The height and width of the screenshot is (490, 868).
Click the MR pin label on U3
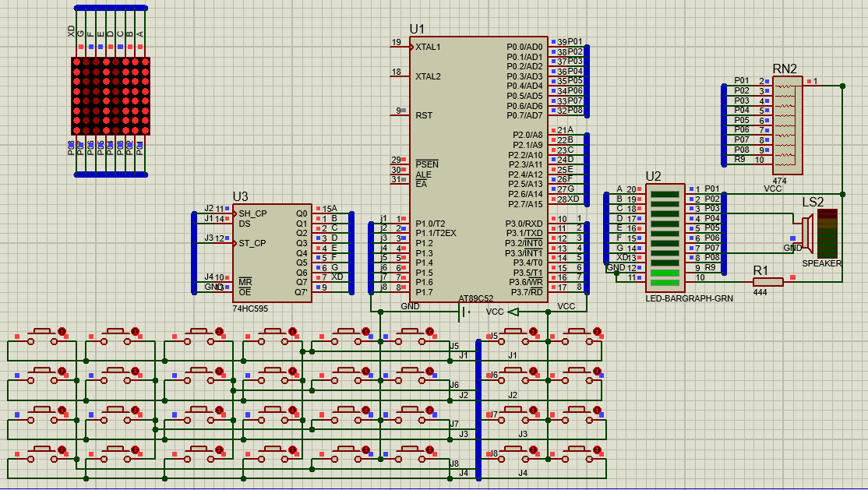[x=245, y=282]
